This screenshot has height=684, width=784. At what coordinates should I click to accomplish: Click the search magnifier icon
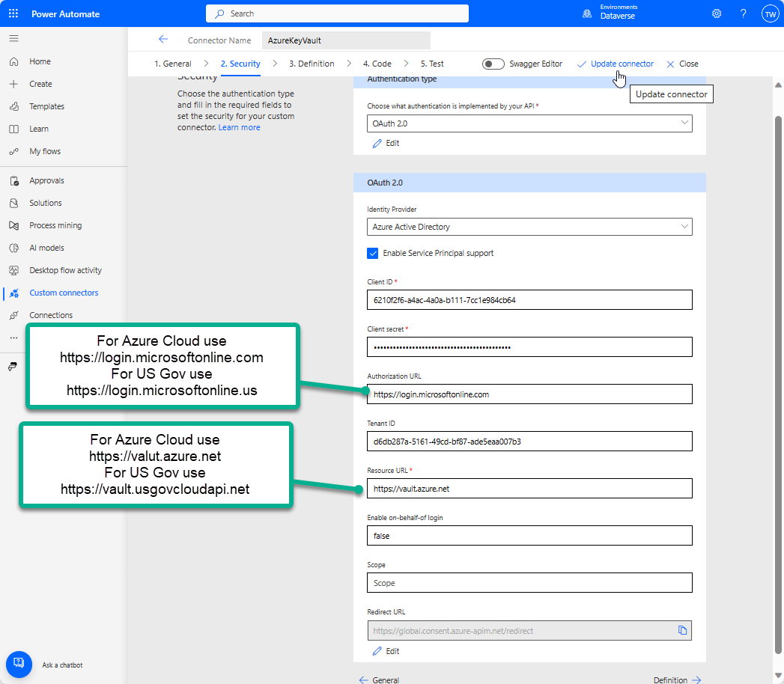click(x=219, y=14)
